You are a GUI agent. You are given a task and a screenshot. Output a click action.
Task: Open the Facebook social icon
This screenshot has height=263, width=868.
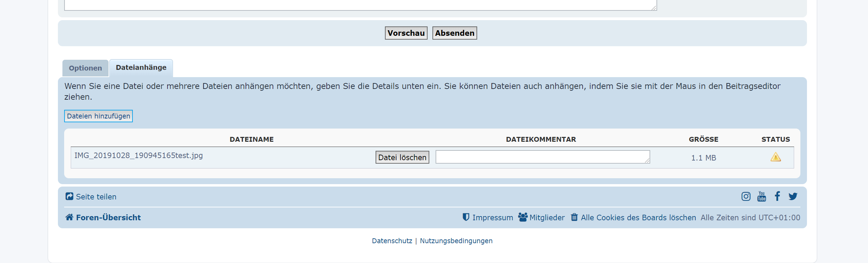coord(777,196)
